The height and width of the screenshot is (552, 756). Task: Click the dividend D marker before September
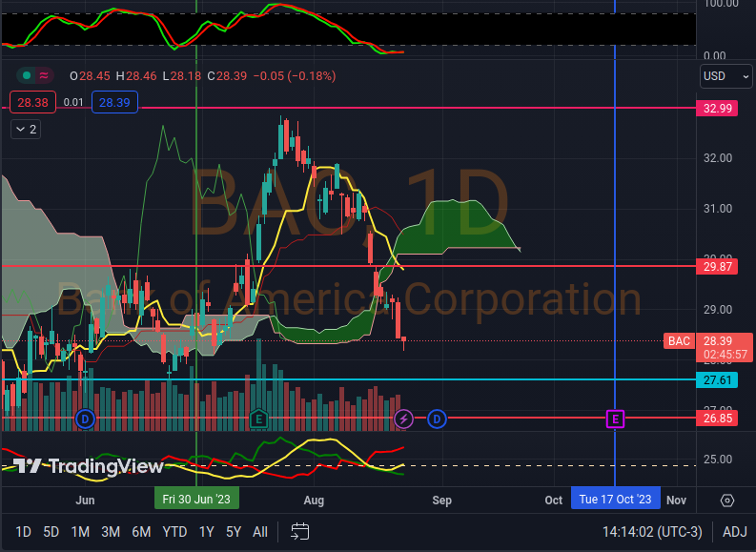437,419
